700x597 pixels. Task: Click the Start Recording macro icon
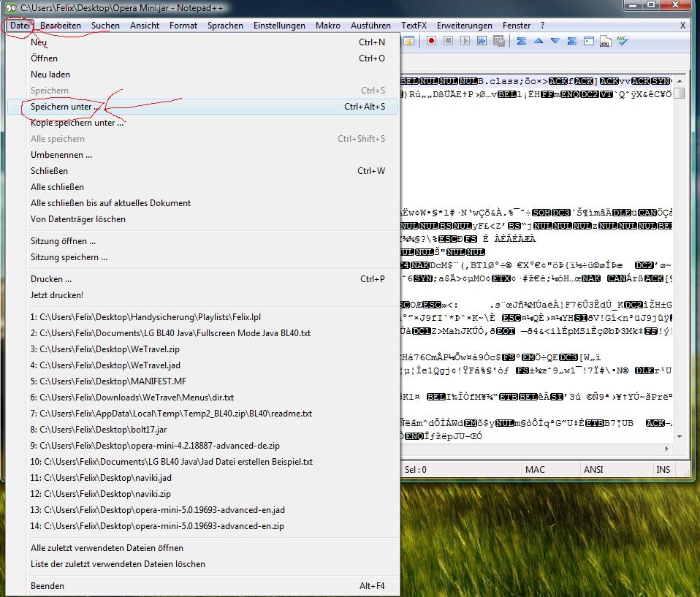[431, 41]
